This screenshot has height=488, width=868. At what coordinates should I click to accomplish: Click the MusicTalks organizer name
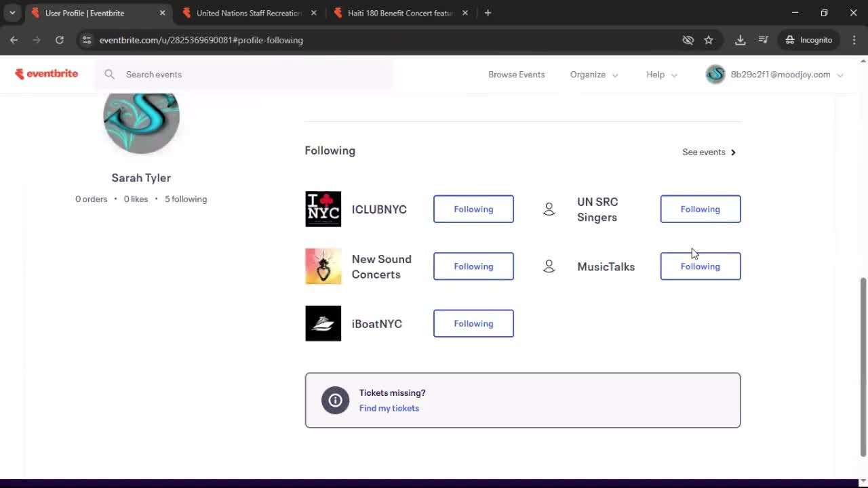tap(606, 266)
